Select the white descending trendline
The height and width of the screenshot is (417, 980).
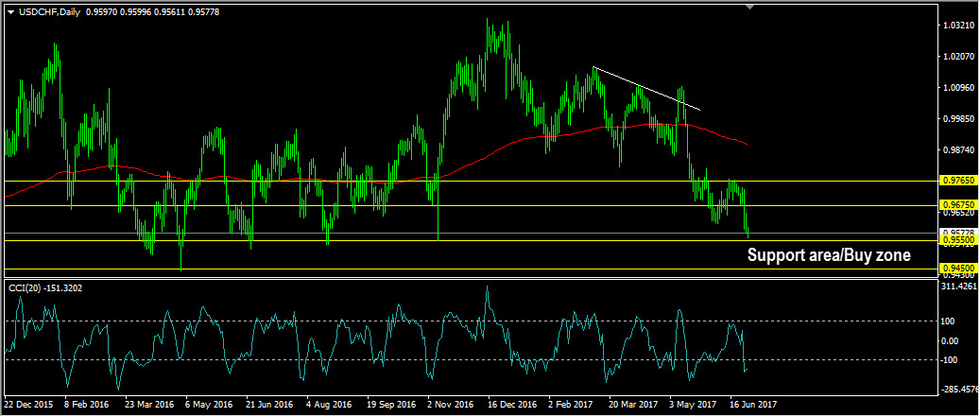click(x=645, y=89)
